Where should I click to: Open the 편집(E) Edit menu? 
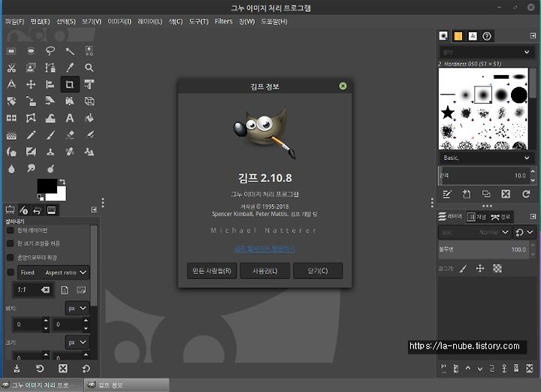40,21
